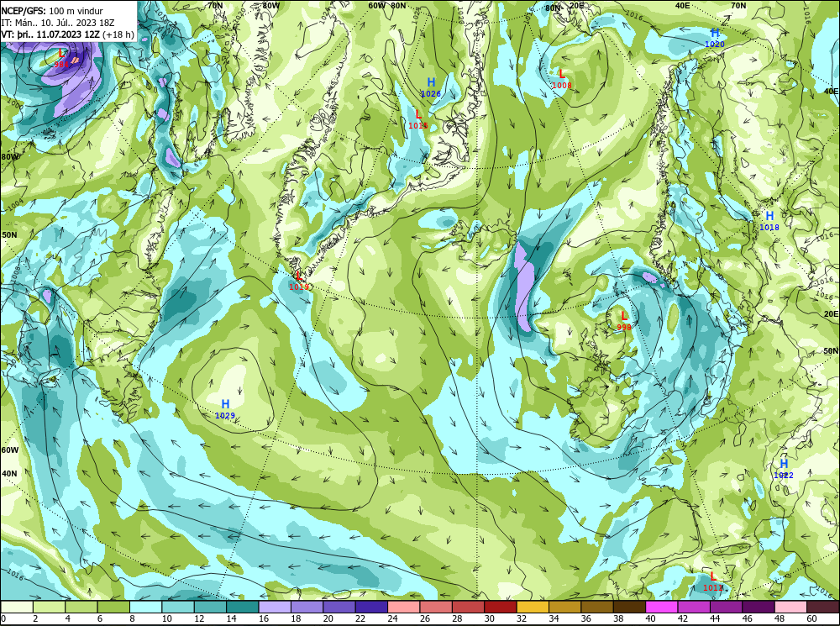Pick the lavender 16–18 legend swatch
840x626 pixels.
point(275,607)
